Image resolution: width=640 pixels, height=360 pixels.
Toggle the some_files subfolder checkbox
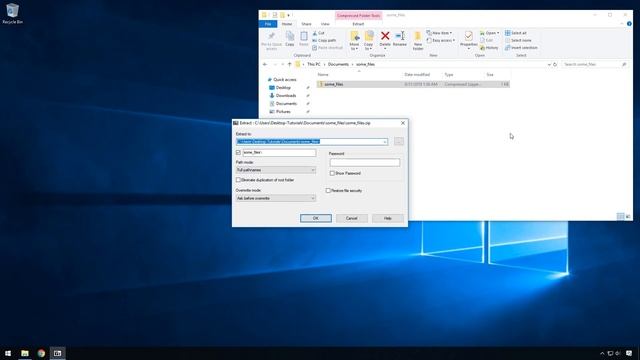[238, 153]
